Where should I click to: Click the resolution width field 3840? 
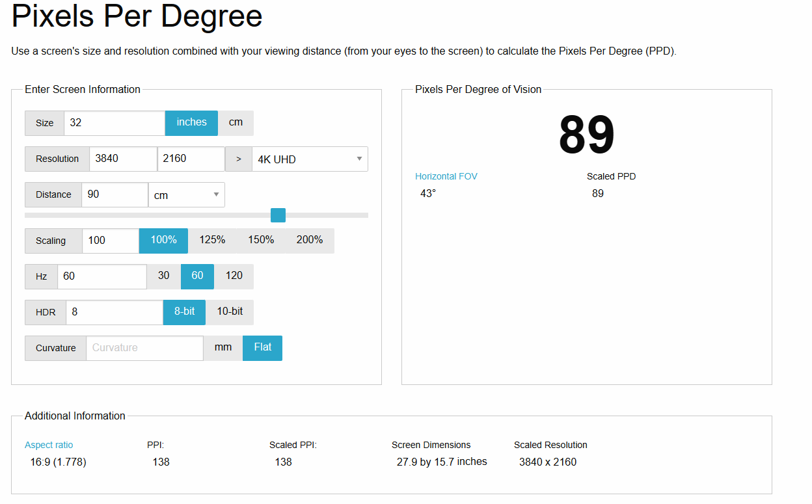click(x=123, y=159)
